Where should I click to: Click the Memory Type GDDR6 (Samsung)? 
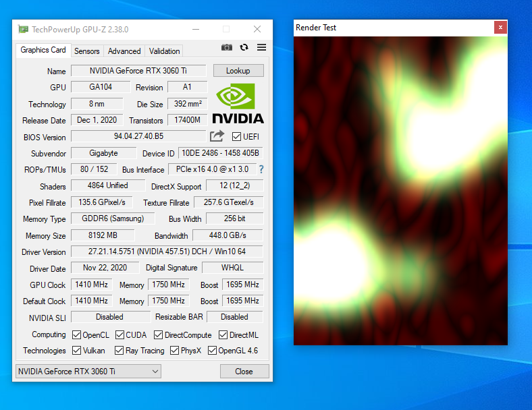(x=113, y=218)
